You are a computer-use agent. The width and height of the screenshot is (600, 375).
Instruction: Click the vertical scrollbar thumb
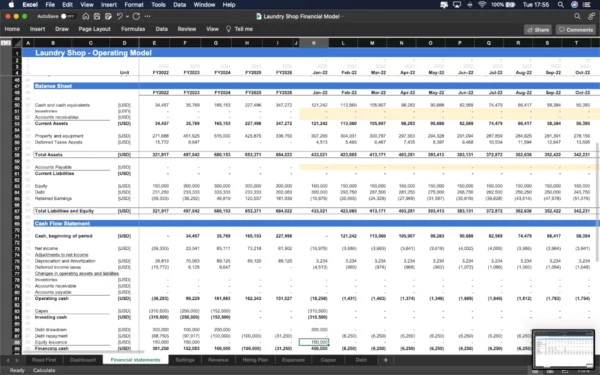pos(597,202)
